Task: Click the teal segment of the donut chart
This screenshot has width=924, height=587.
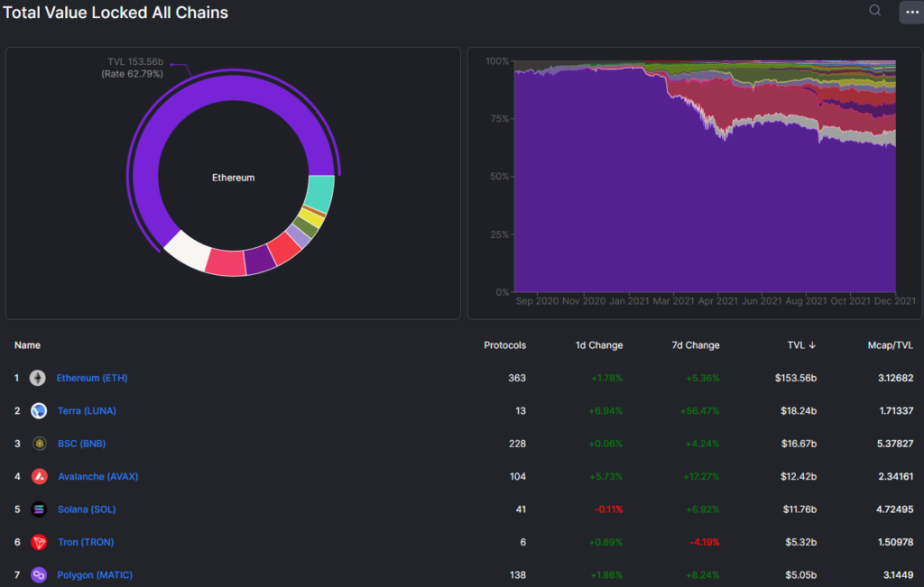Action: click(x=320, y=192)
